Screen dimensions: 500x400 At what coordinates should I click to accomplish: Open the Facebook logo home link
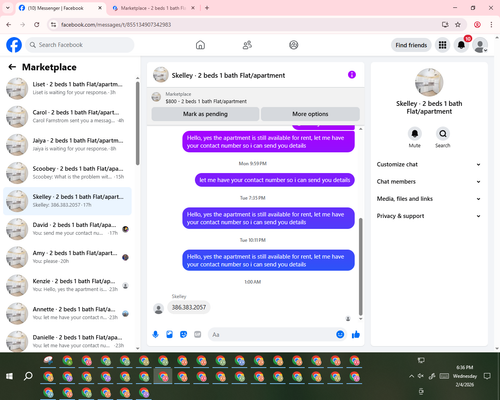coord(14,45)
